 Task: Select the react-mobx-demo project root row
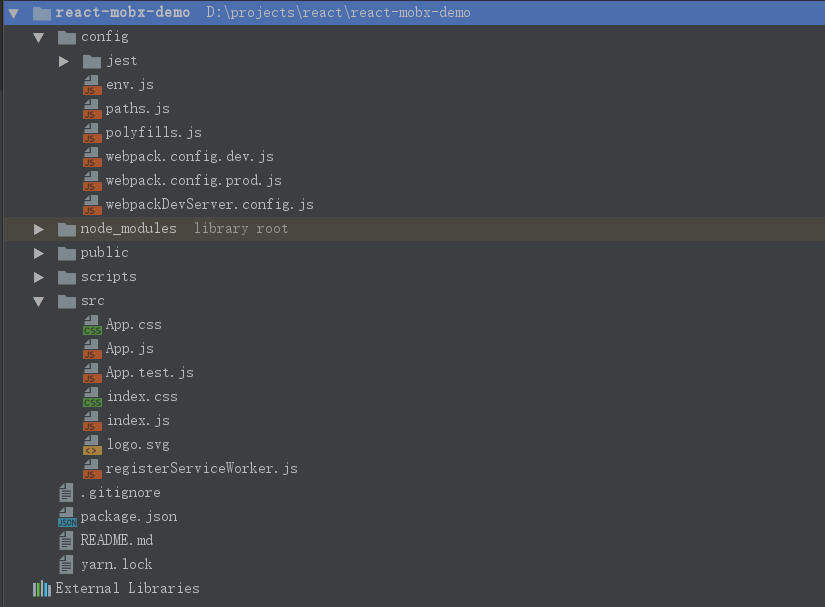[414, 13]
